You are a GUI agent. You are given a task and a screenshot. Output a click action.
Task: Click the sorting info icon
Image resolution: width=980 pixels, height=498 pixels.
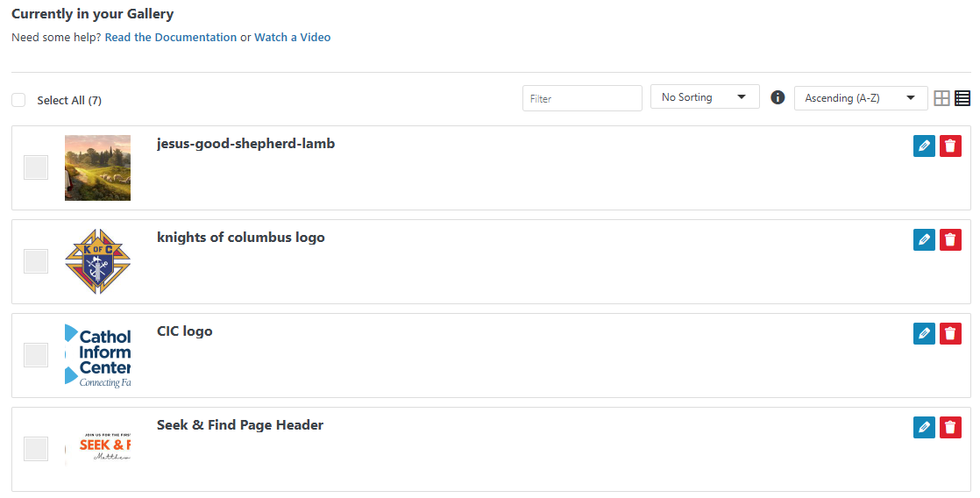click(777, 97)
